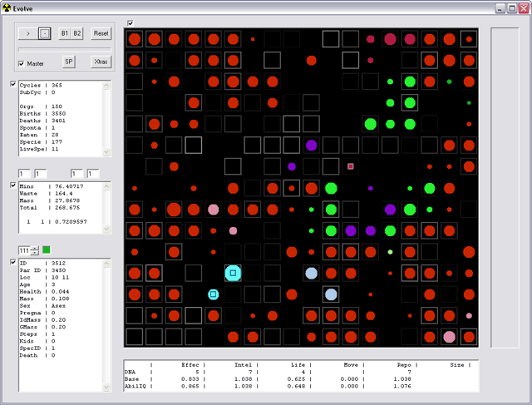Click the radiation icon in the title bar
Screen dimensions: 532x405
tap(7, 8)
